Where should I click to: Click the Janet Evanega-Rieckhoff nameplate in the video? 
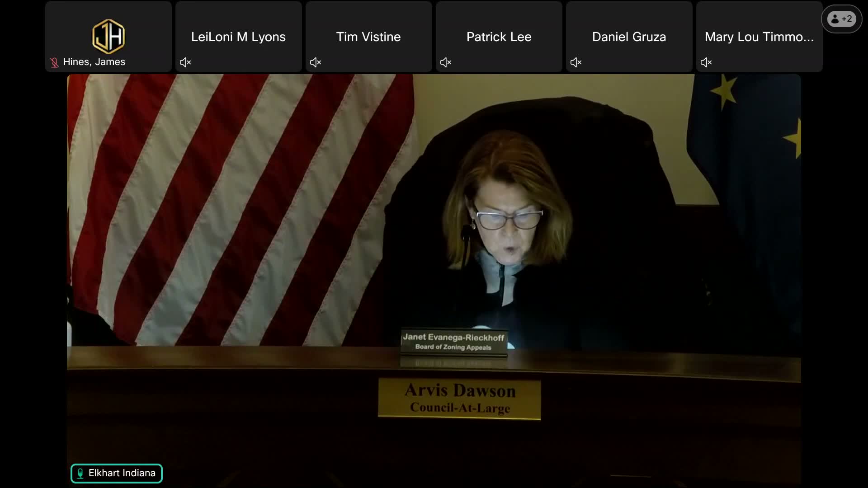coord(453,342)
